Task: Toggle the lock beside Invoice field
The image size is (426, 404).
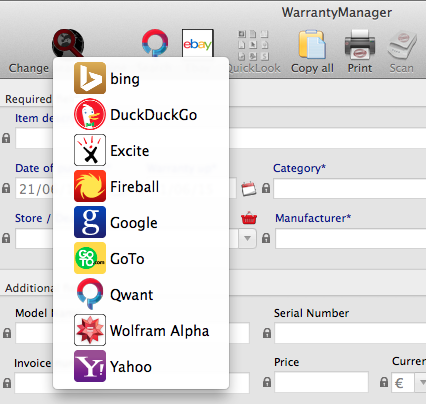Action: tap(7, 382)
